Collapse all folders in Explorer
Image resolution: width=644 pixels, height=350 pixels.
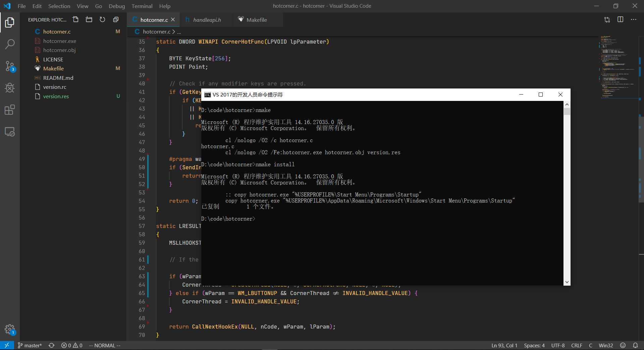tap(116, 19)
